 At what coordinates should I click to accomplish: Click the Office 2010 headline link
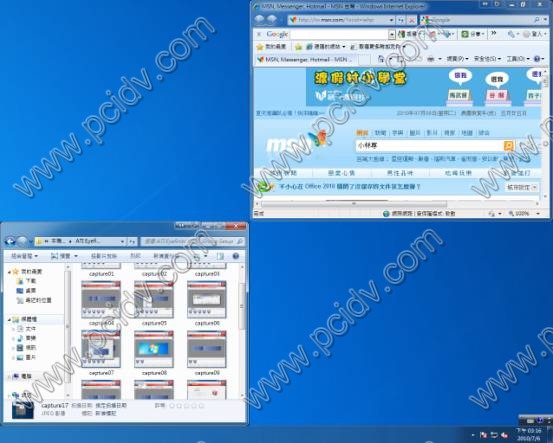pos(350,186)
